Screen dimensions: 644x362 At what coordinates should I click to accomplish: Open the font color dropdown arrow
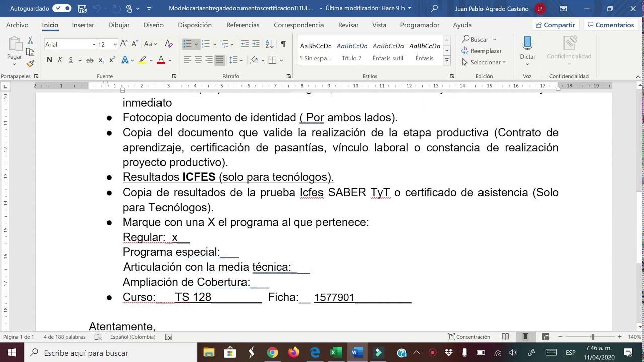click(x=170, y=60)
